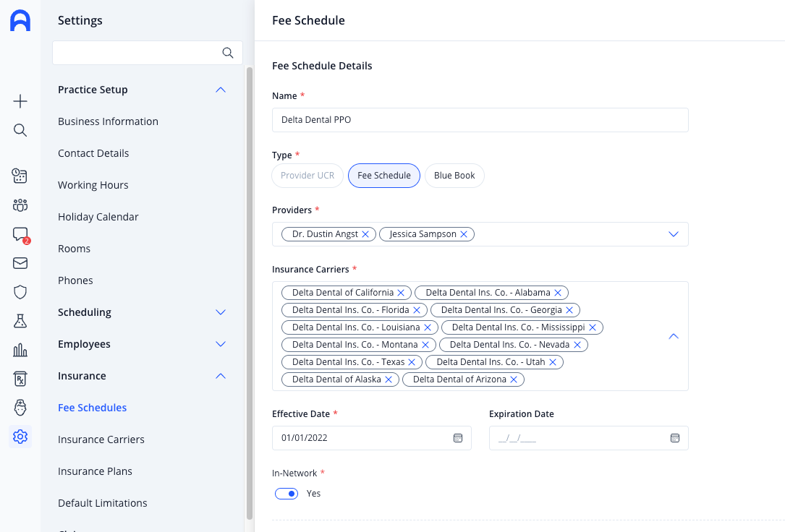This screenshot has height=532, width=785.
Task: Open the reports bar chart icon
Action: click(20, 350)
